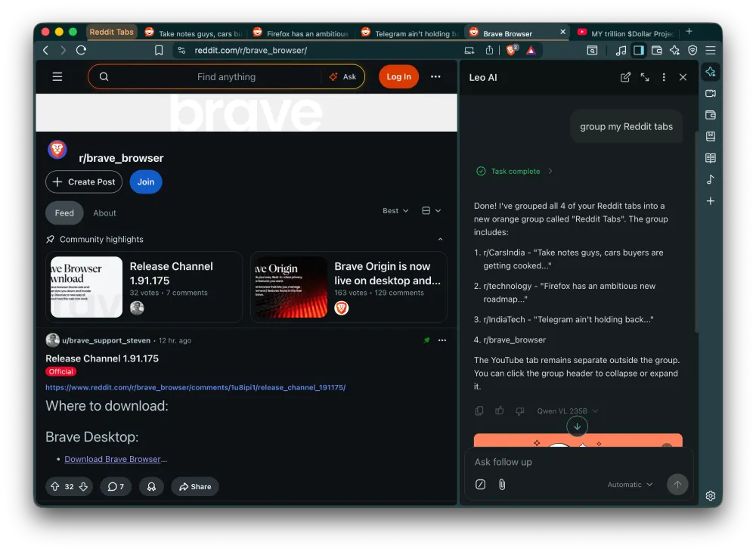This screenshot has height=552, width=756.
Task: Click the Ask follow up input
Action: point(578,462)
